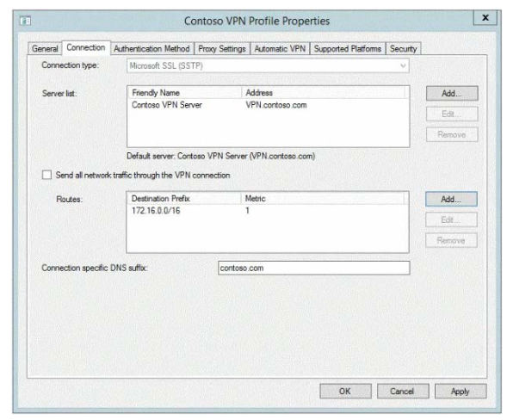Select the Contoso VPN Server row

(268, 105)
